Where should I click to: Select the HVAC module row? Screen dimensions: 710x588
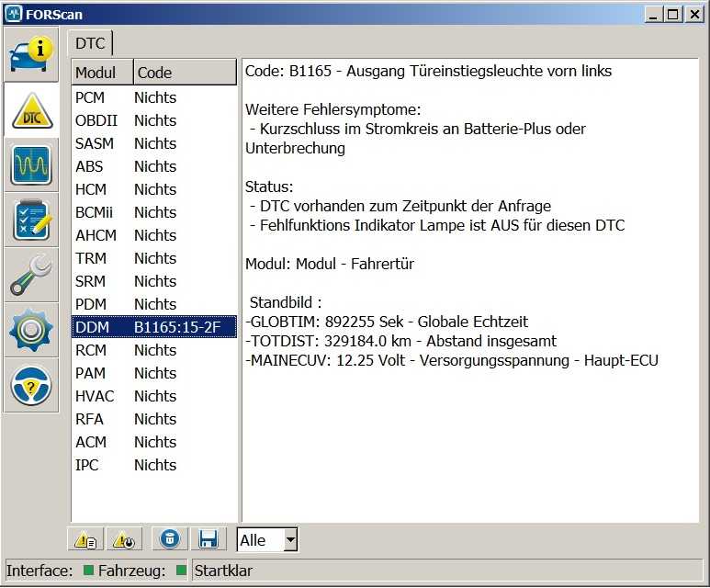tap(153, 396)
